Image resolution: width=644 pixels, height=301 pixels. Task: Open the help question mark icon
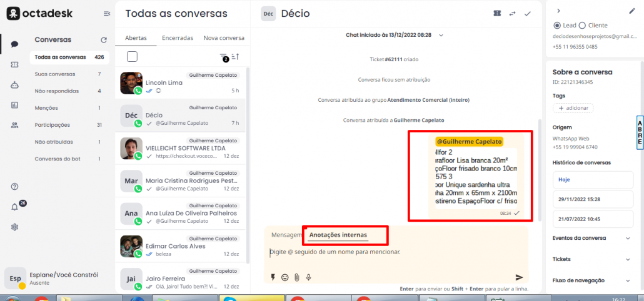14,186
